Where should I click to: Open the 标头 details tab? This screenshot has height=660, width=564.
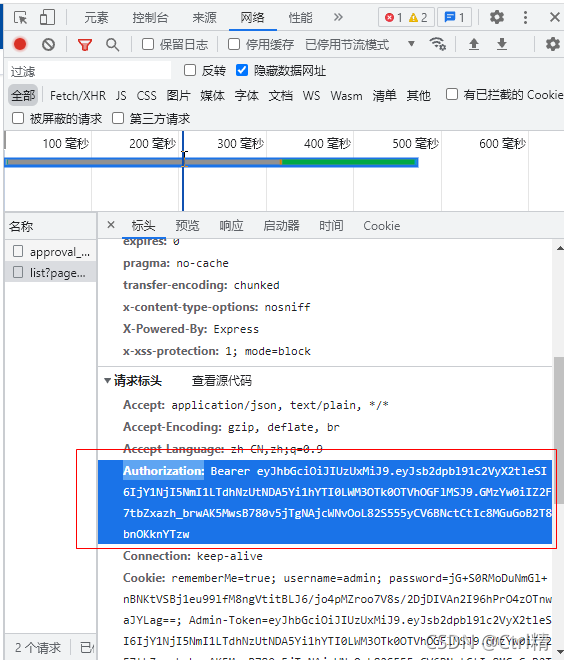click(x=143, y=226)
